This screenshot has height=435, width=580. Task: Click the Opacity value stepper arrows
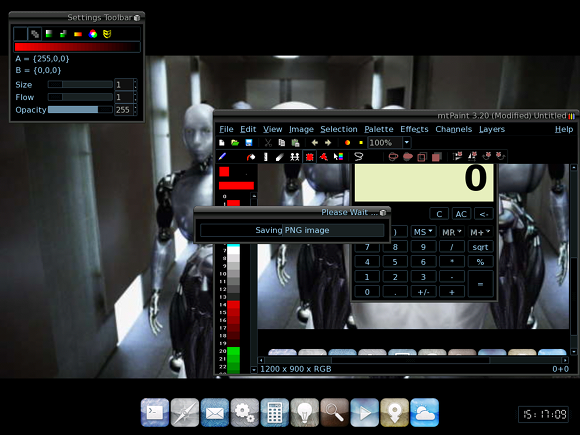coord(135,110)
